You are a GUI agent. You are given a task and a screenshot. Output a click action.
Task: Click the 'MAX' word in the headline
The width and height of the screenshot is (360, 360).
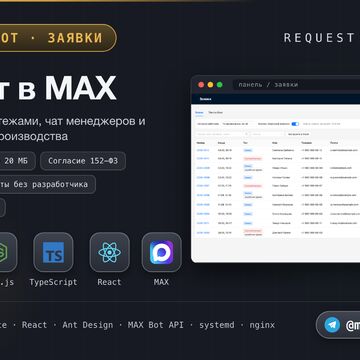(81, 88)
